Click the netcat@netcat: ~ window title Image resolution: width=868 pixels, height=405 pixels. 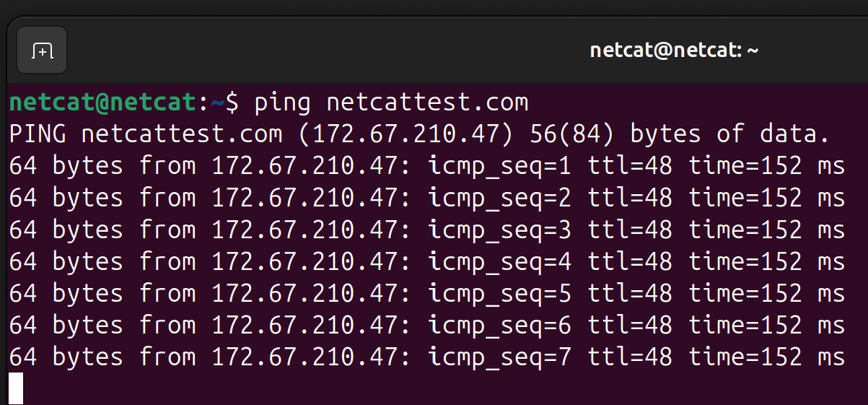(674, 51)
